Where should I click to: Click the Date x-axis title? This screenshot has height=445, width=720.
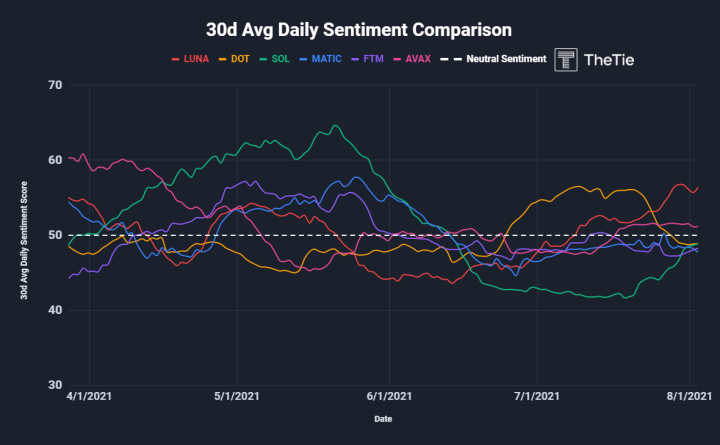pyautogui.click(x=383, y=419)
